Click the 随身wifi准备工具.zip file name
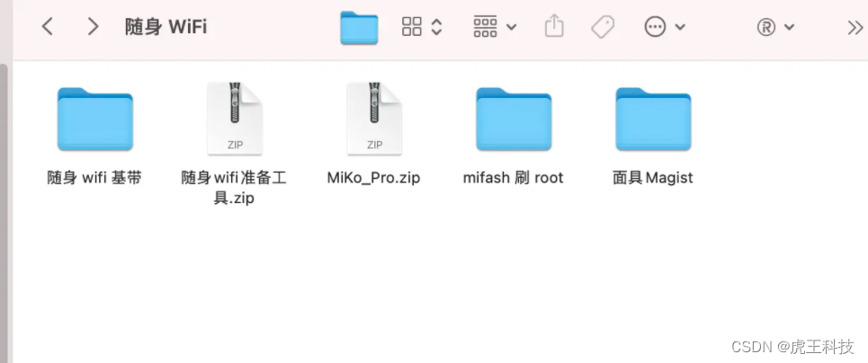Viewport: 868px width, 363px height. 234,188
